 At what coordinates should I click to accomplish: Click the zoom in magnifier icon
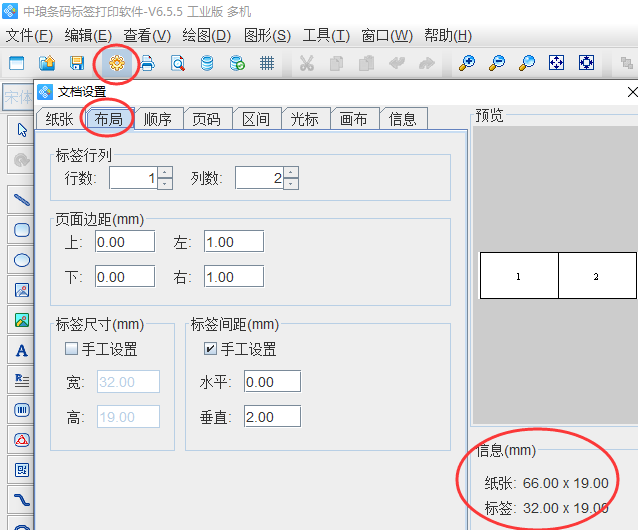(466, 63)
